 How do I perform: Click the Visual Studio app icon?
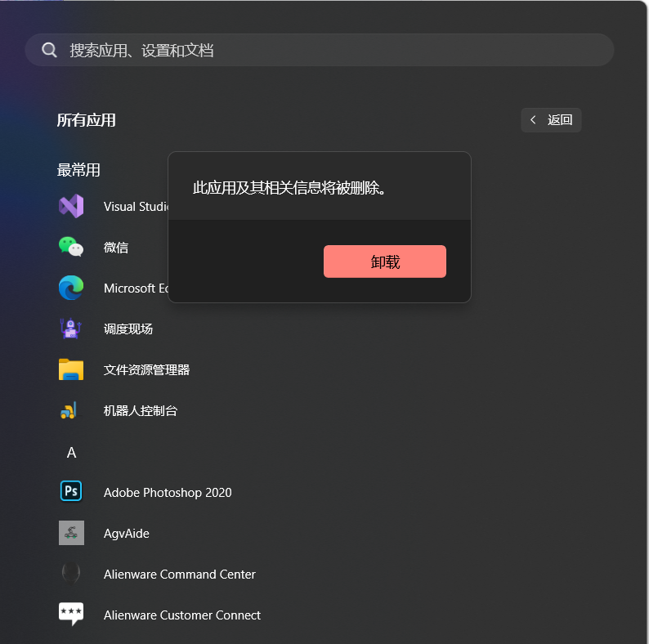click(x=71, y=206)
